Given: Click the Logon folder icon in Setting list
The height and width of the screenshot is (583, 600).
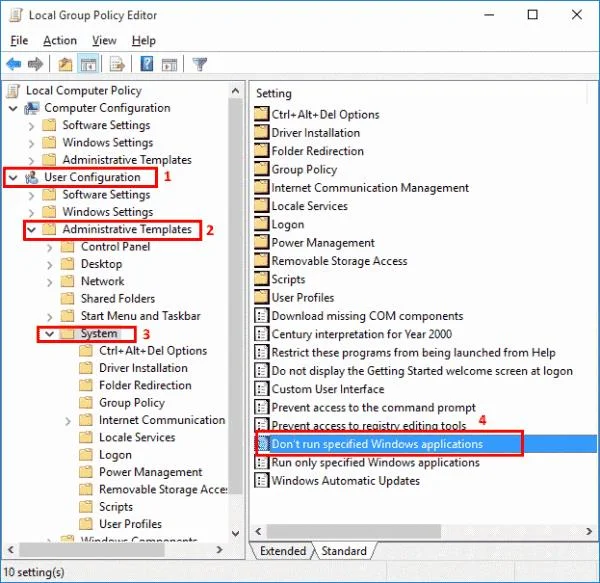Looking at the screenshot, I should [x=261, y=223].
